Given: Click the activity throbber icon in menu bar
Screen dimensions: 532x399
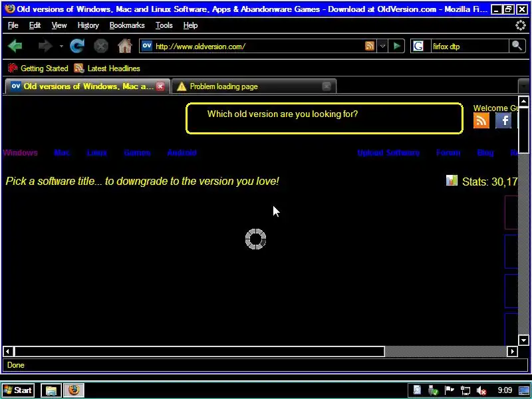Looking at the screenshot, I should pos(520,25).
